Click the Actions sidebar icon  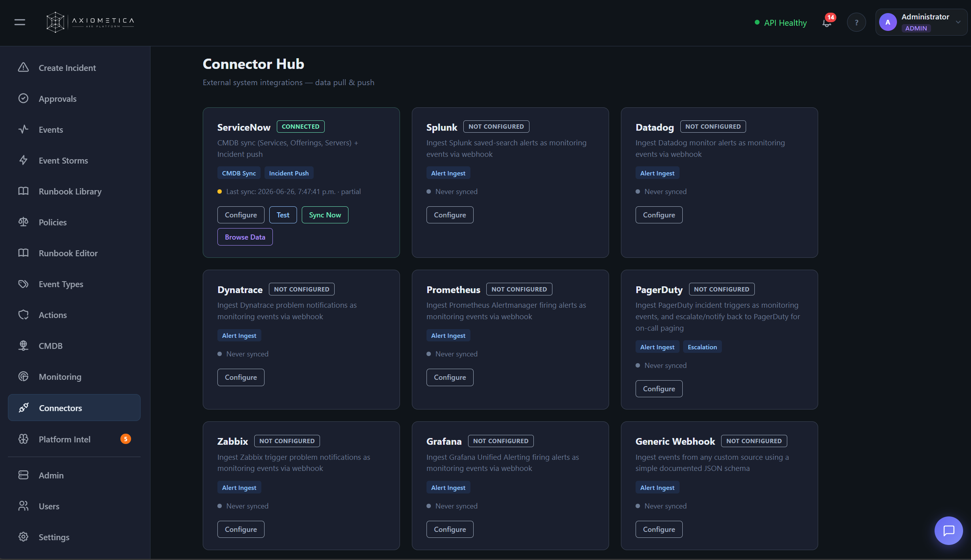click(x=23, y=314)
